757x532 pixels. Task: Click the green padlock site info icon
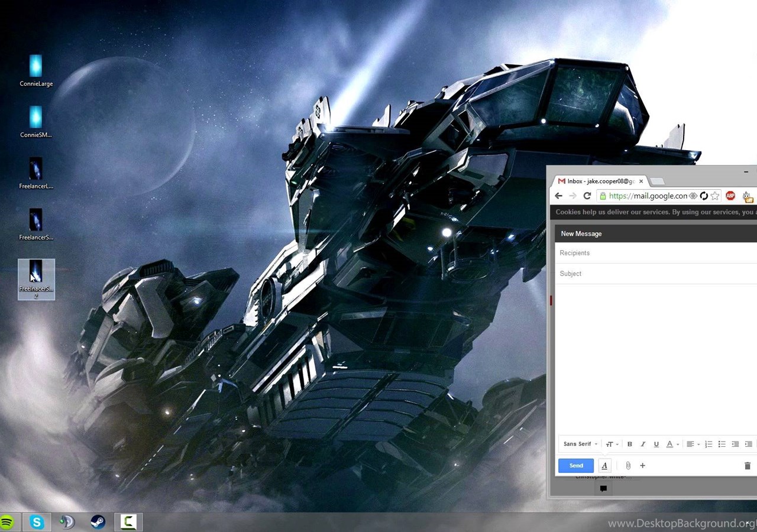[x=602, y=196]
